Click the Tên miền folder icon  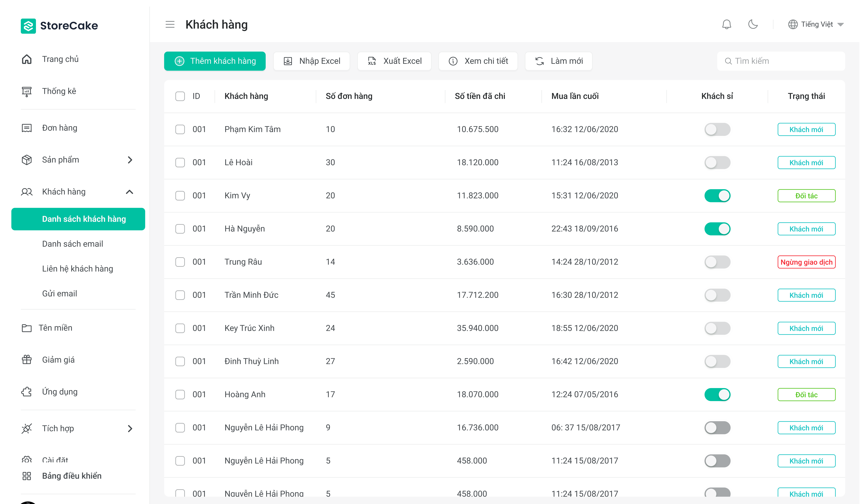[x=27, y=328]
